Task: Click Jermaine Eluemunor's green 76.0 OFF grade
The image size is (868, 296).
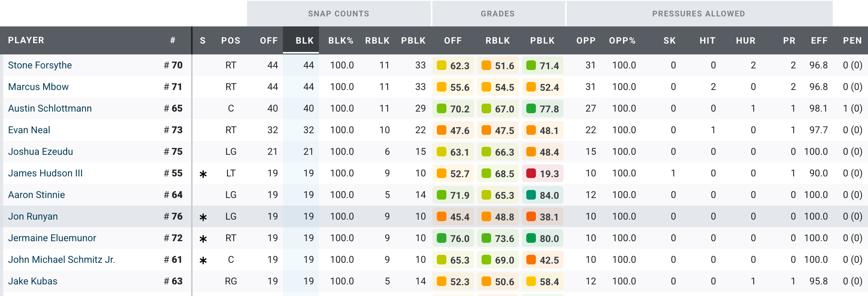Action: (453, 238)
